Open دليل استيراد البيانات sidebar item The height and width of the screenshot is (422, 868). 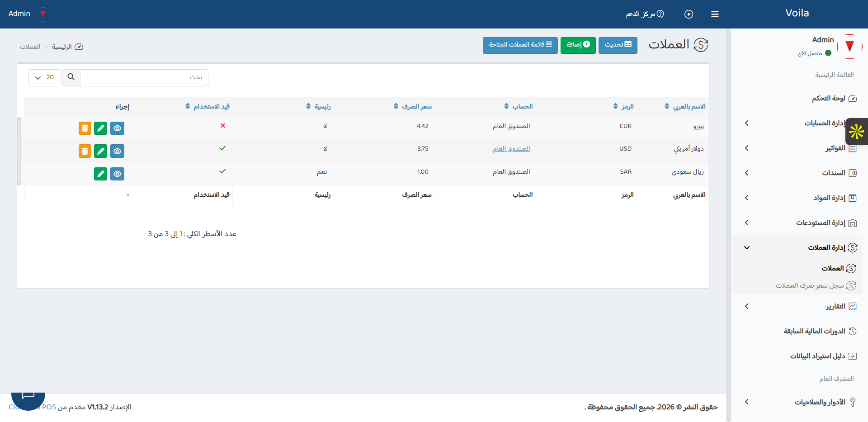[x=823, y=356]
